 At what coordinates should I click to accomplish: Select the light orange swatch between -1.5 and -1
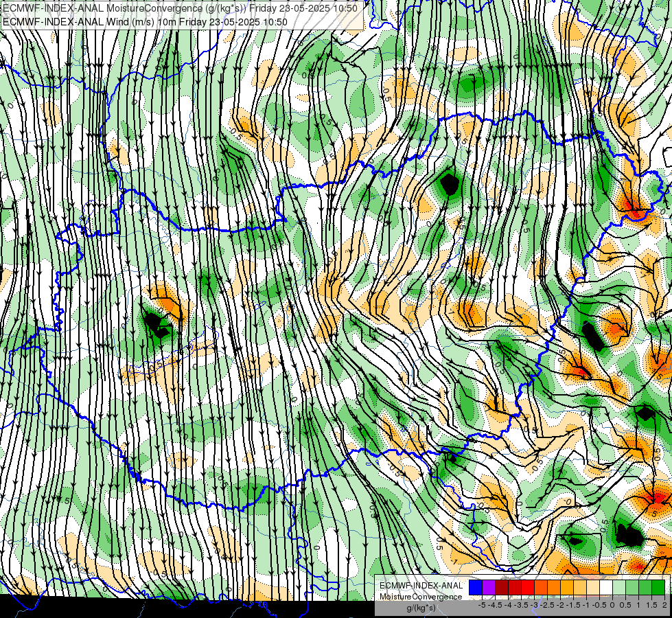580,587
